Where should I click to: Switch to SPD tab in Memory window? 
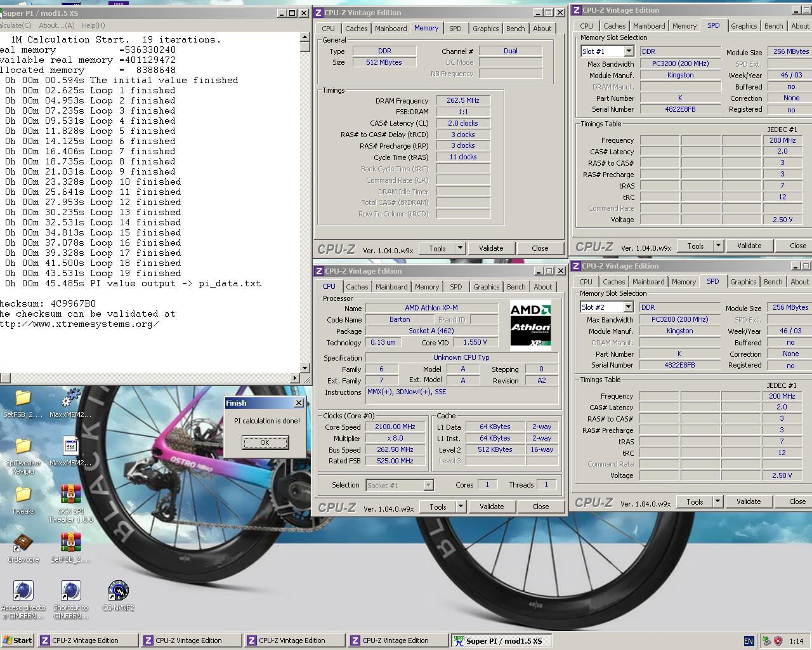(455, 29)
